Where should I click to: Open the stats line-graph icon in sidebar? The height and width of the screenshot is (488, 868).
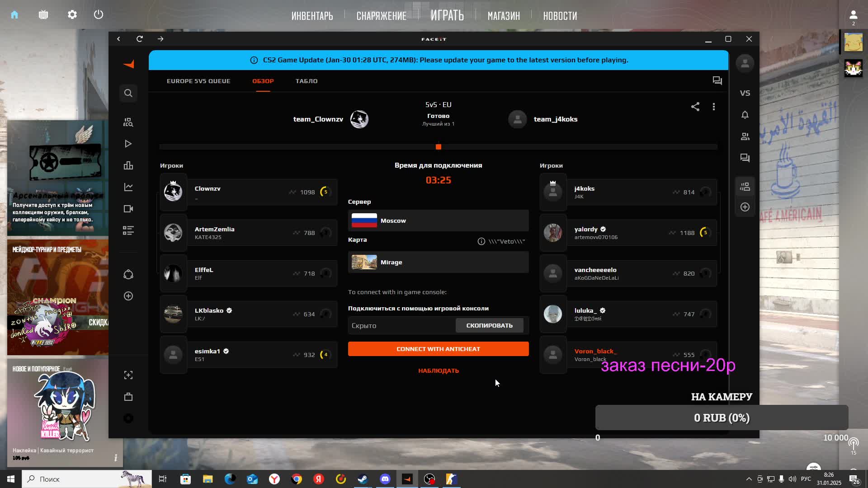(x=128, y=187)
